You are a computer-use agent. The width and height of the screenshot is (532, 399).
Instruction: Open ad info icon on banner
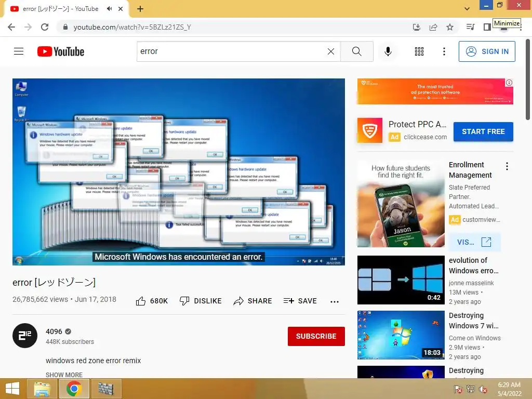point(509,83)
